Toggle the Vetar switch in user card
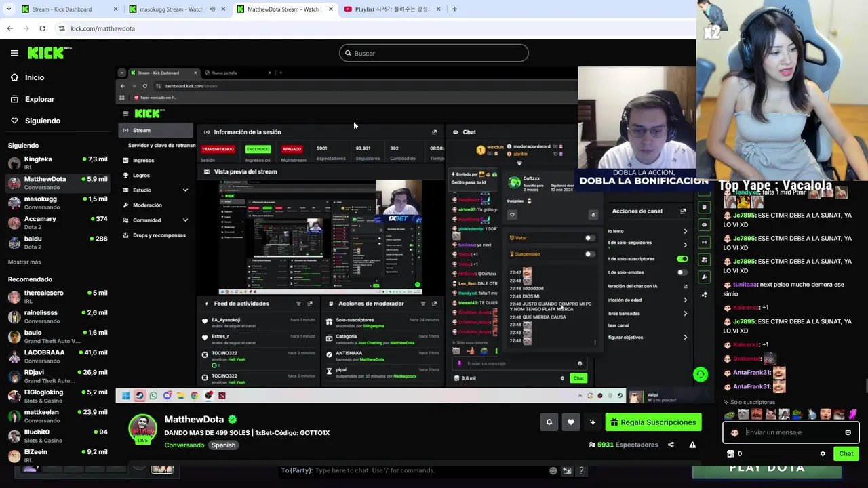Image resolution: width=868 pixels, height=488 pixels. pyautogui.click(x=590, y=238)
